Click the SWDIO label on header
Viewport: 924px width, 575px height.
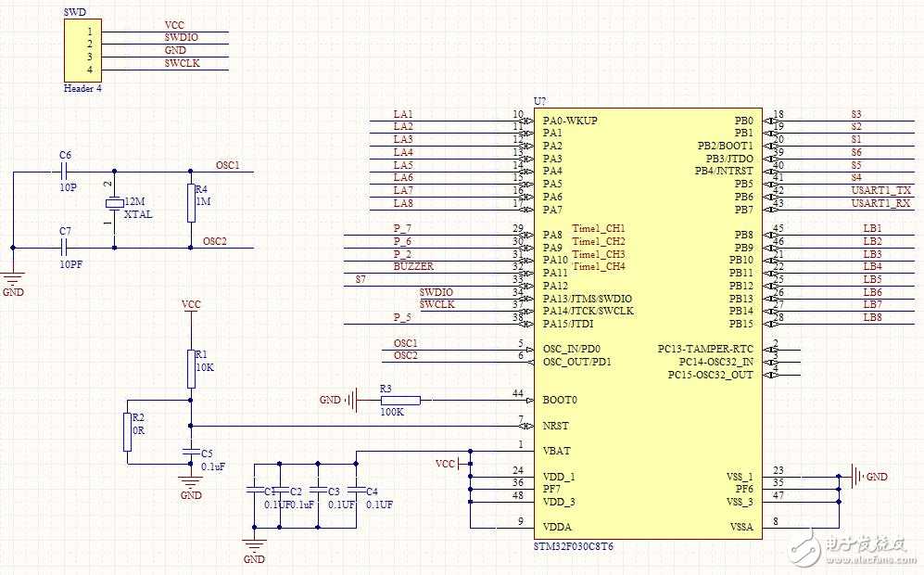click(181, 37)
